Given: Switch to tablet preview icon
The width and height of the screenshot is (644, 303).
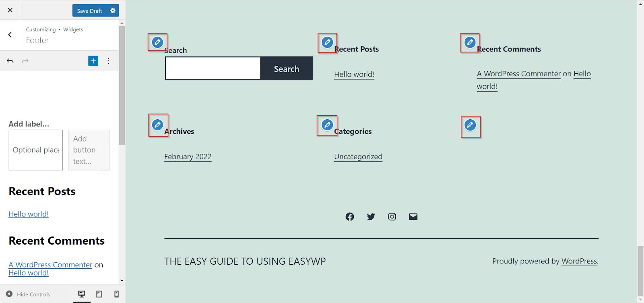Looking at the screenshot, I should tap(99, 294).
